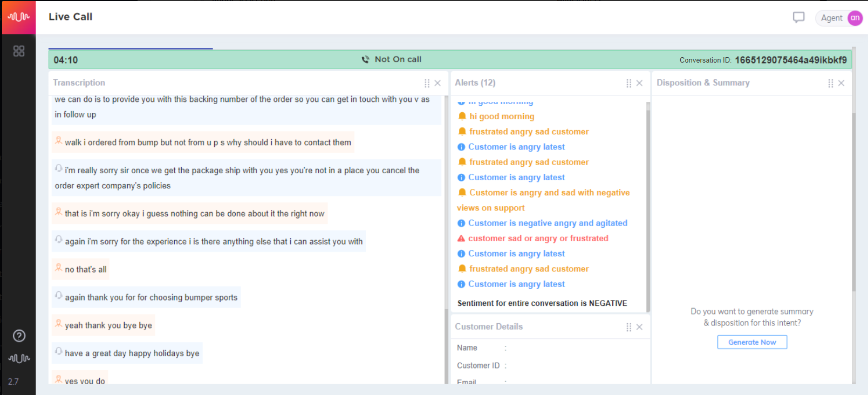Click the Live Call page title
Screen dimensions: 868x395
tap(70, 17)
